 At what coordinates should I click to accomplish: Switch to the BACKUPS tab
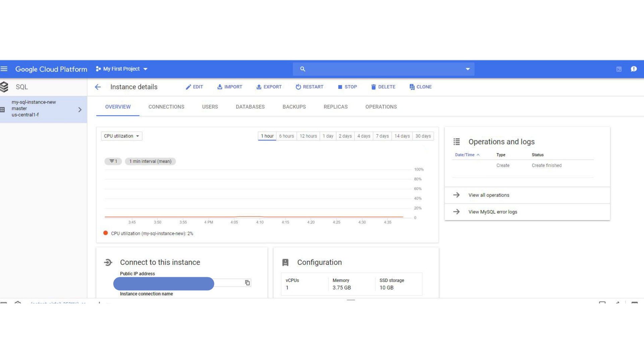pos(294,107)
